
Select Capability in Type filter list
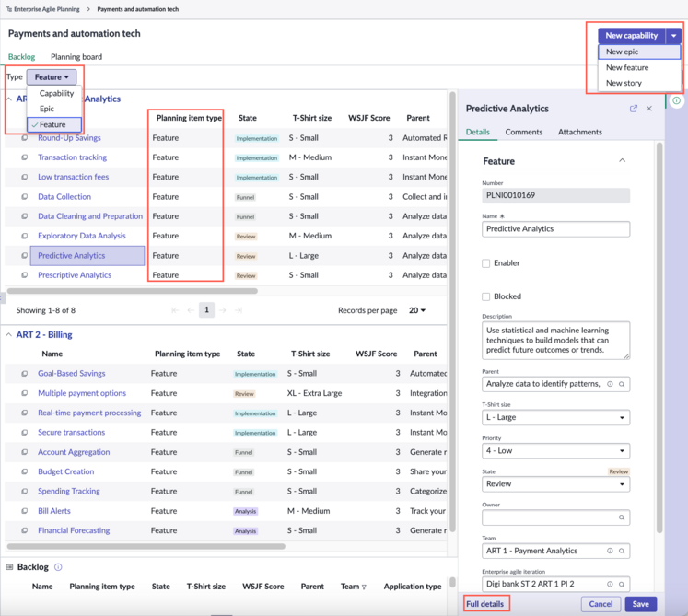56,93
